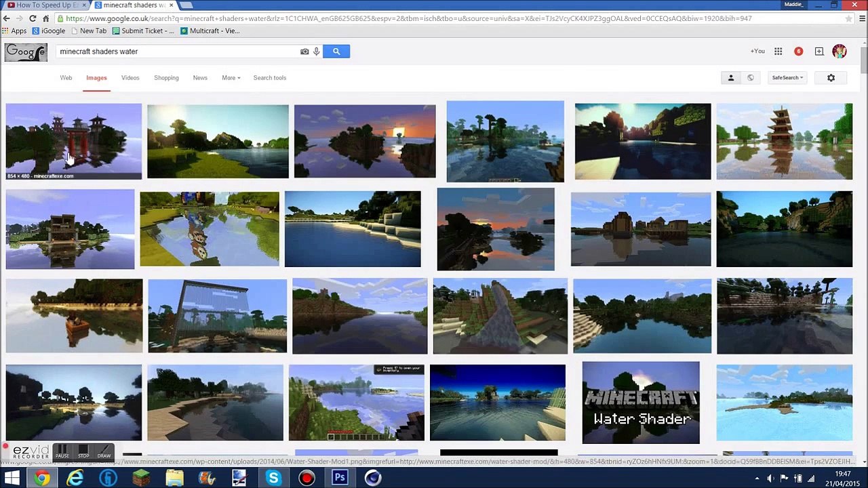Click the blue Google search button

(x=336, y=52)
